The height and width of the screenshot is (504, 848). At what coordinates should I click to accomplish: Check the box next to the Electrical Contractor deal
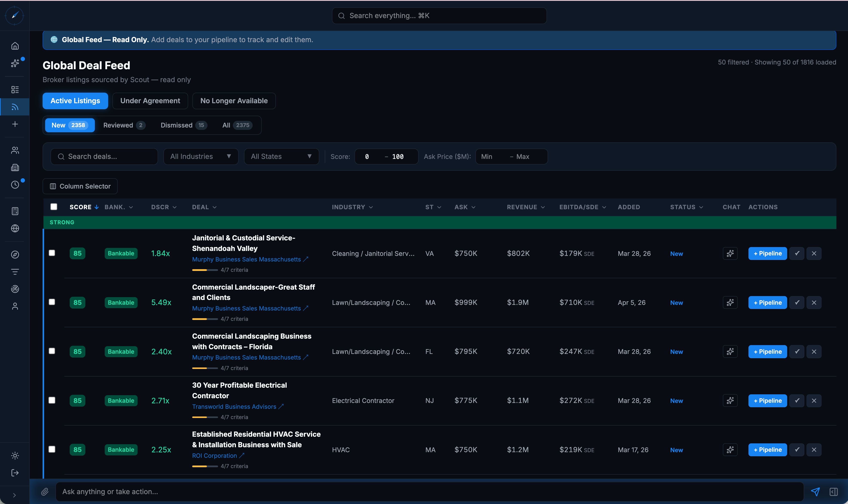click(52, 400)
